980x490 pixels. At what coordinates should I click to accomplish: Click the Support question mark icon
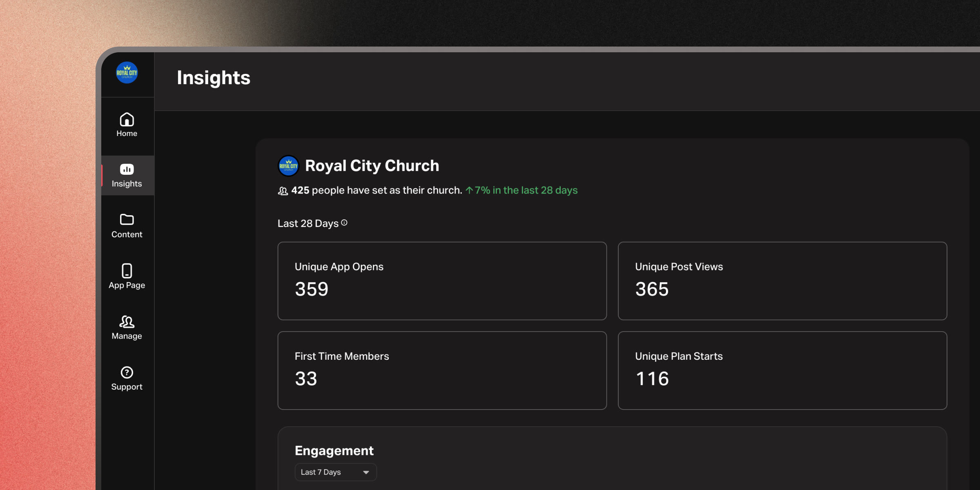pos(127,372)
